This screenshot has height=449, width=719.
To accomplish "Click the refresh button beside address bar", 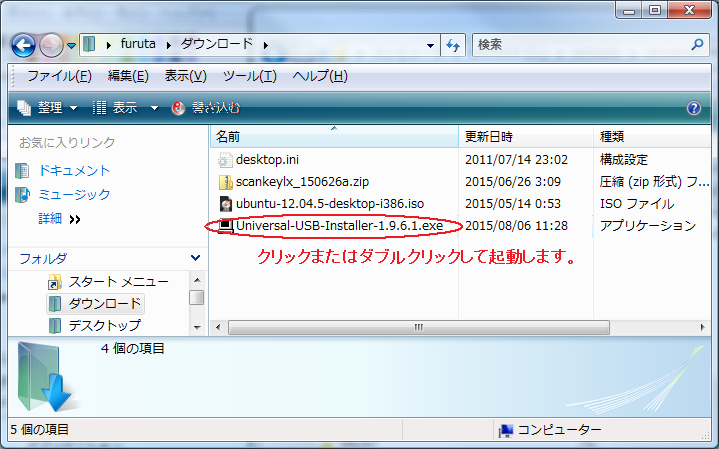I will click(x=453, y=45).
